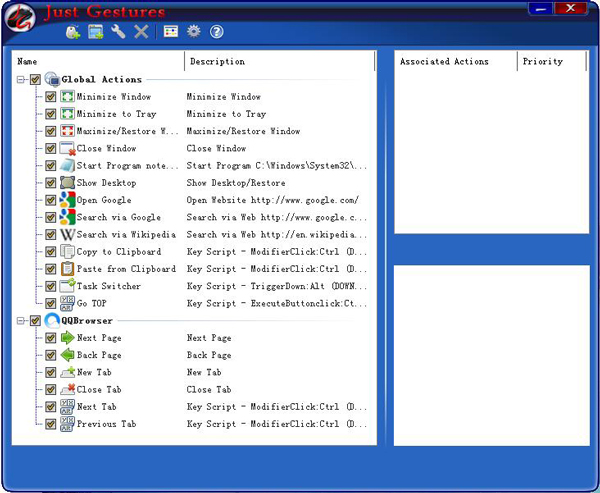Click the green Next Page arrow icon
Screen dimensions: 600x493
67,338
